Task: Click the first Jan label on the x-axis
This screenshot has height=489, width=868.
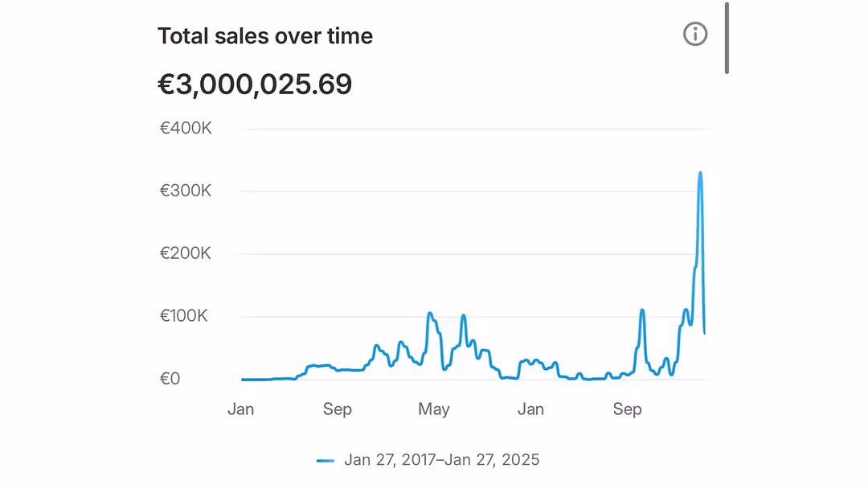Action: pos(240,409)
